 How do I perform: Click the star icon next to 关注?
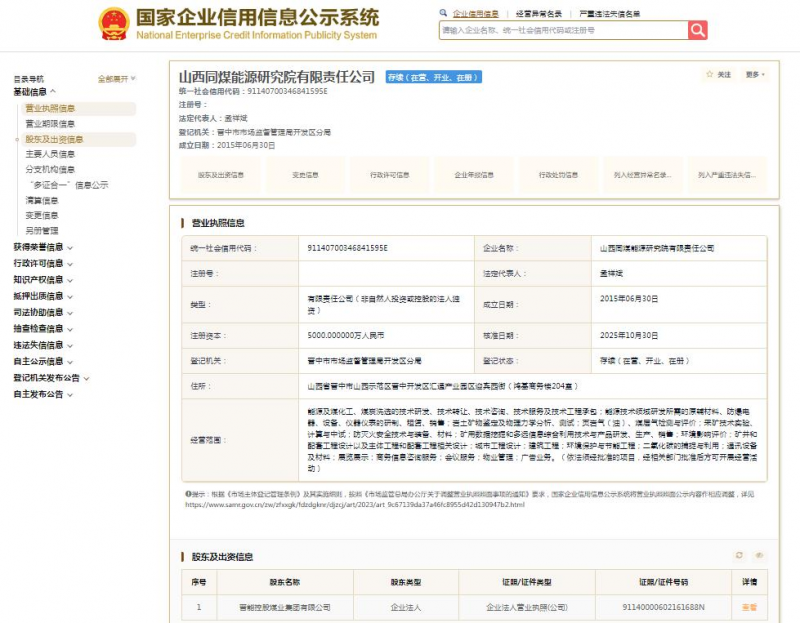tap(709, 75)
